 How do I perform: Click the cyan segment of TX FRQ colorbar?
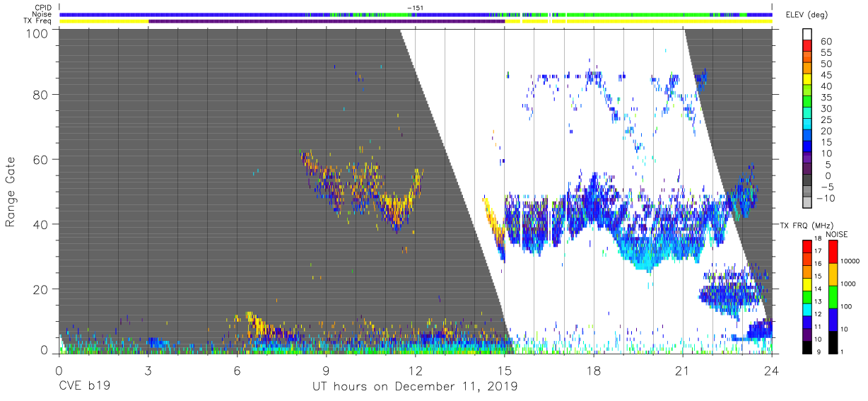point(807,310)
